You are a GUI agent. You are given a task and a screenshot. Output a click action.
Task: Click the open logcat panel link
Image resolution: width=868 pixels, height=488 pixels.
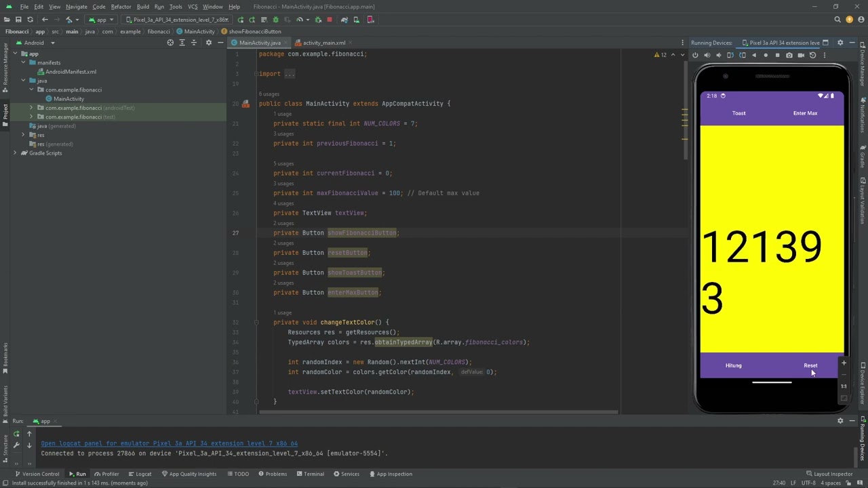[x=169, y=443]
